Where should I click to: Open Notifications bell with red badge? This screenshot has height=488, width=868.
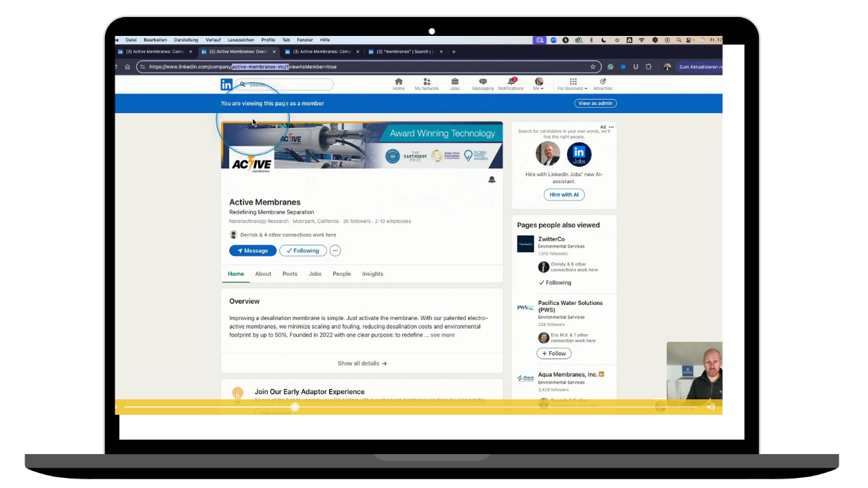pos(511,84)
